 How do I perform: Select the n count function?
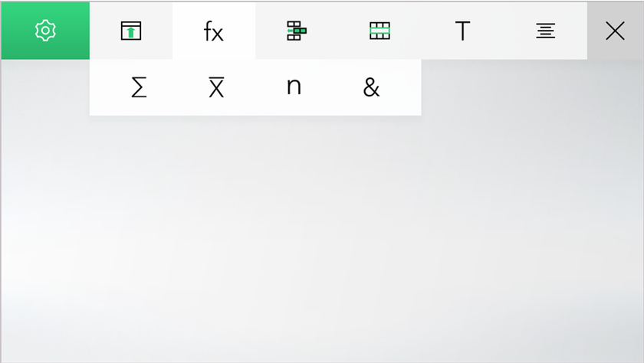(294, 87)
